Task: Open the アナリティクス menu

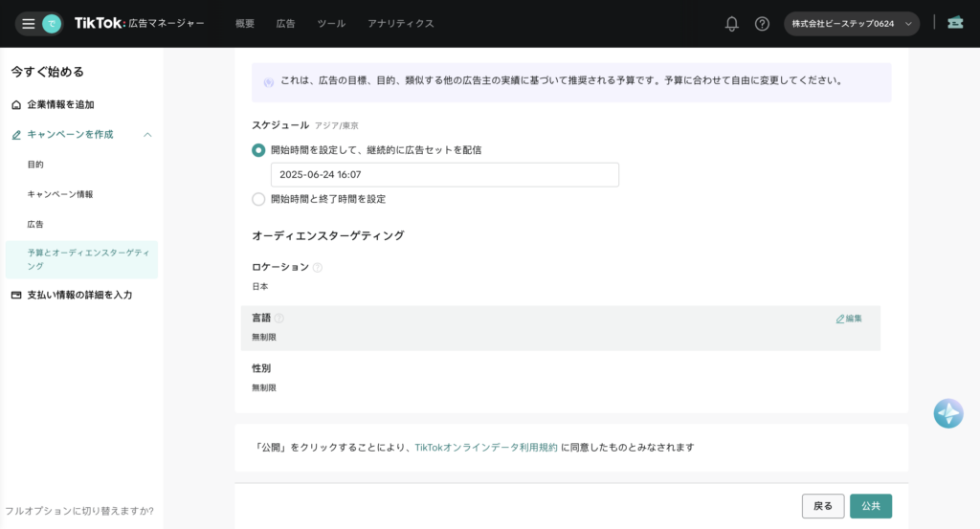Action: [x=401, y=24]
